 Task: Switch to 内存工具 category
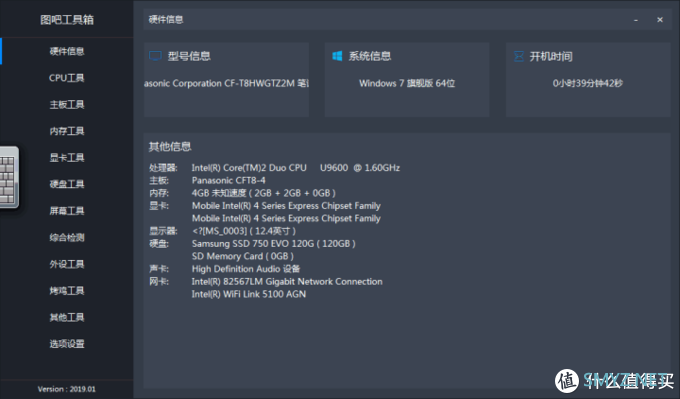pos(67,131)
